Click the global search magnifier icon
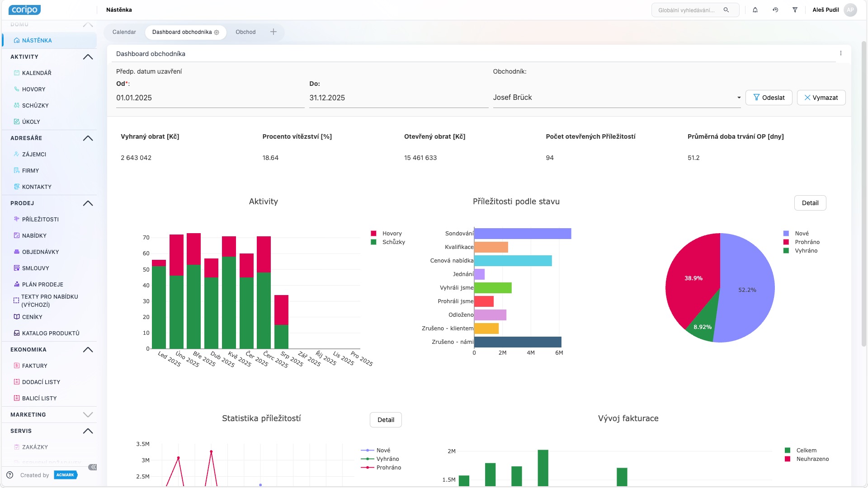Screen dimensions: 868x488 [726, 10]
